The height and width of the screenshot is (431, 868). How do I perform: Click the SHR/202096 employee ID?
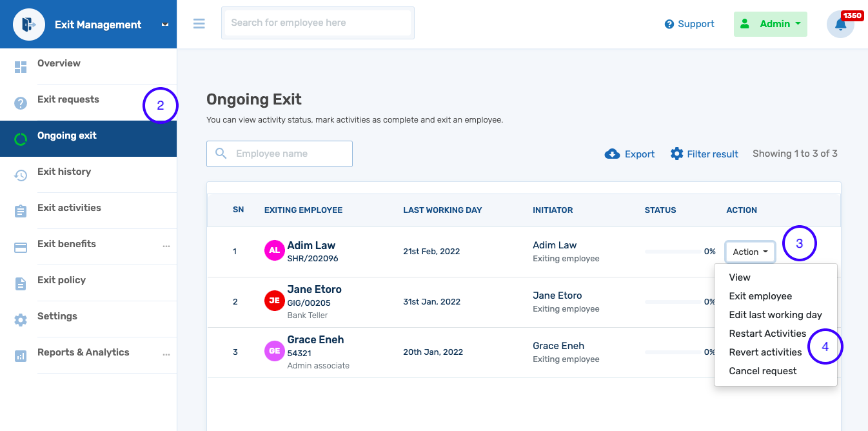pos(313,259)
